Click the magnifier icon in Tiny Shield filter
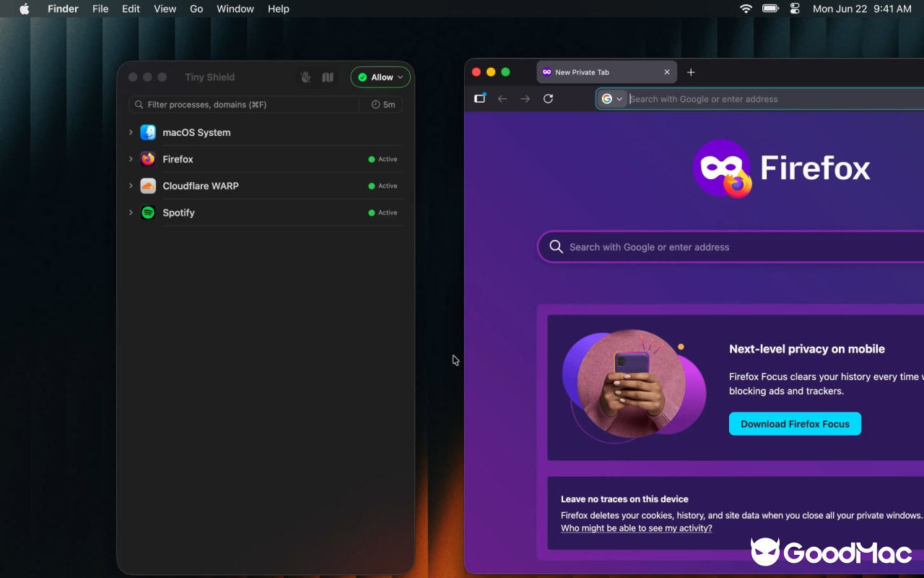Image resolution: width=924 pixels, height=578 pixels. (139, 105)
